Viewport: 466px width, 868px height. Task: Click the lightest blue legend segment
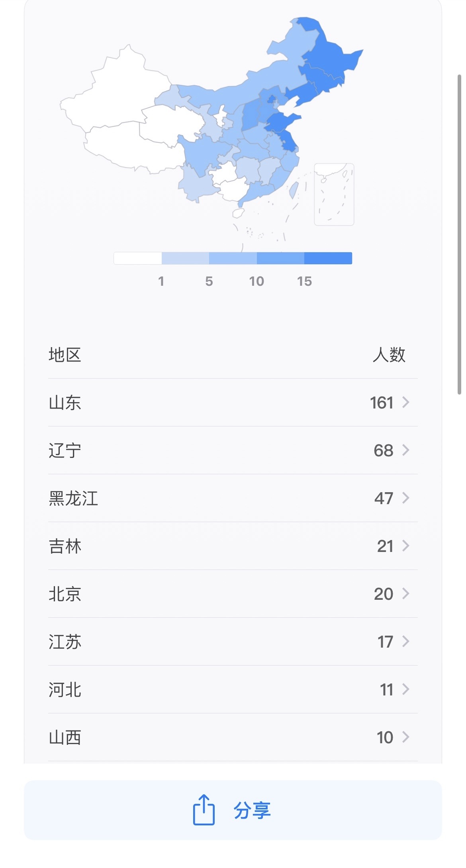(185, 258)
